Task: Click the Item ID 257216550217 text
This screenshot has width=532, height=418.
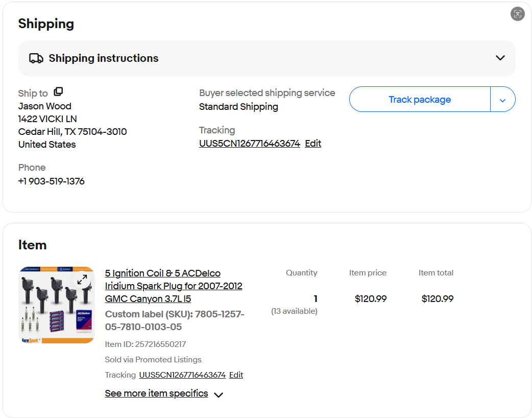Action: point(145,344)
